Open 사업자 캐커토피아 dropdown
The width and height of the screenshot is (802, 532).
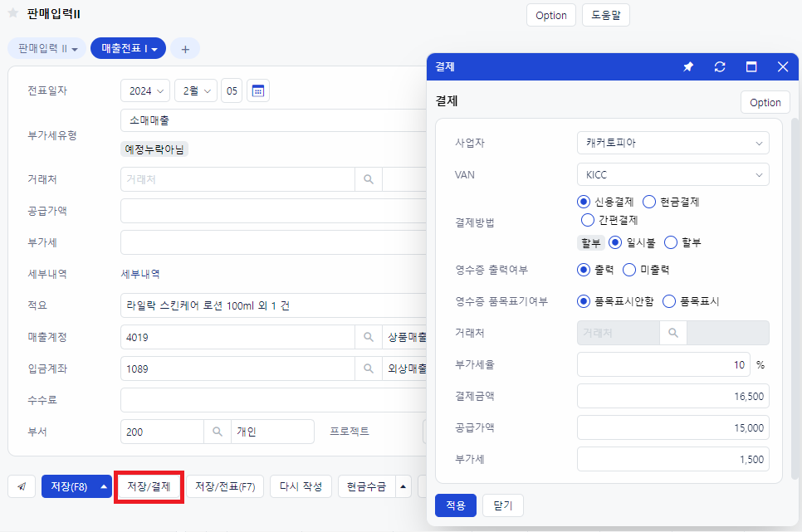click(673, 143)
